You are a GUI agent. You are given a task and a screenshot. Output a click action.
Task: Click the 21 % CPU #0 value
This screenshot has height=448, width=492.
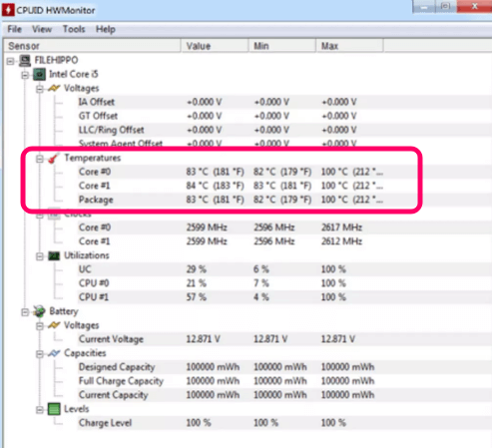point(197,283)
